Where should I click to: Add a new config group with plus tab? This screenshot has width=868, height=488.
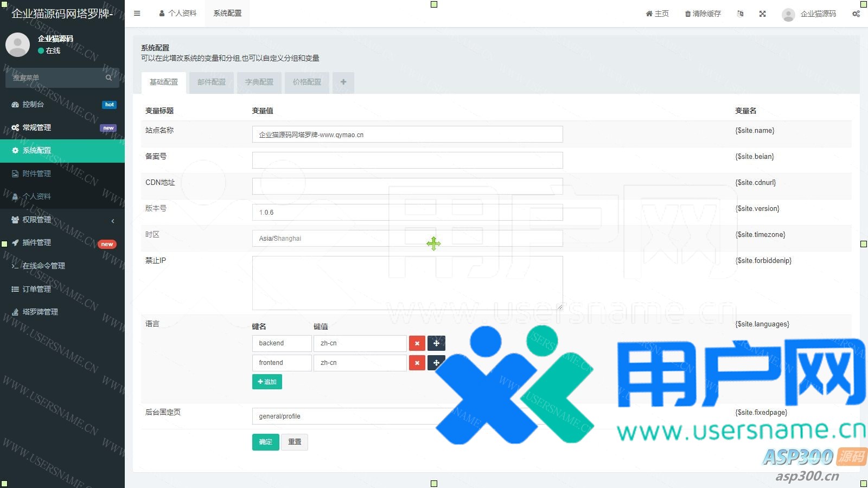pos(343,82)
